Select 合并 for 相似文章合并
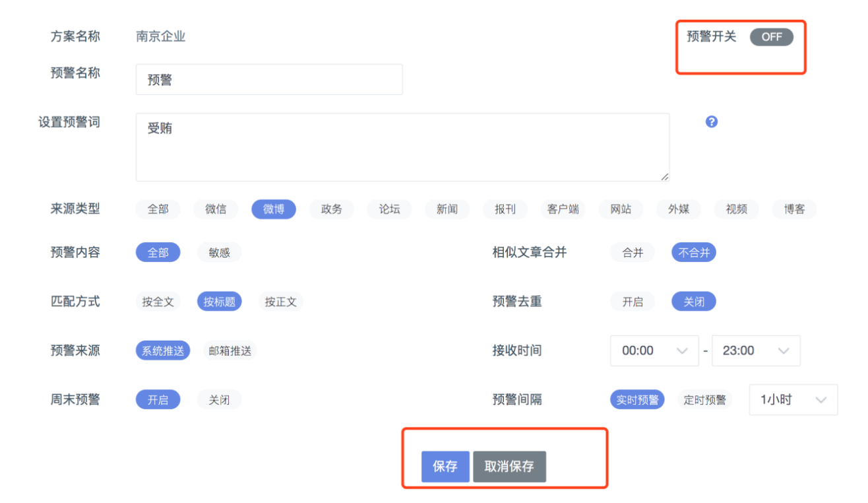This screenshot has width=868, height=503. (632, 252)
